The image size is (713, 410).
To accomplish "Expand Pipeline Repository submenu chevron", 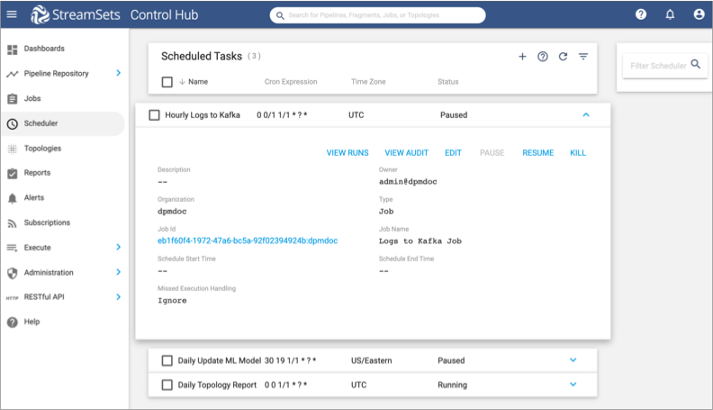I will (x=118, y=73).
